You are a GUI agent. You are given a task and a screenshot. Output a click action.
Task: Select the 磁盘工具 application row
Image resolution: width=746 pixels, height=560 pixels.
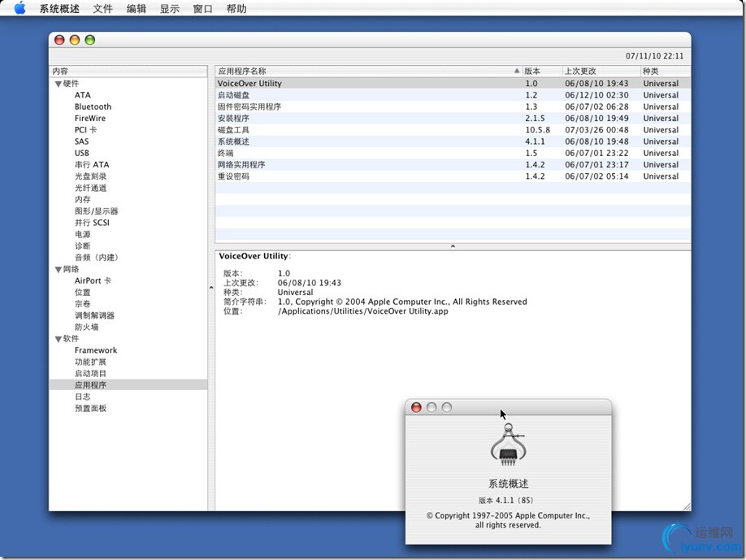(x=453, y=130)
